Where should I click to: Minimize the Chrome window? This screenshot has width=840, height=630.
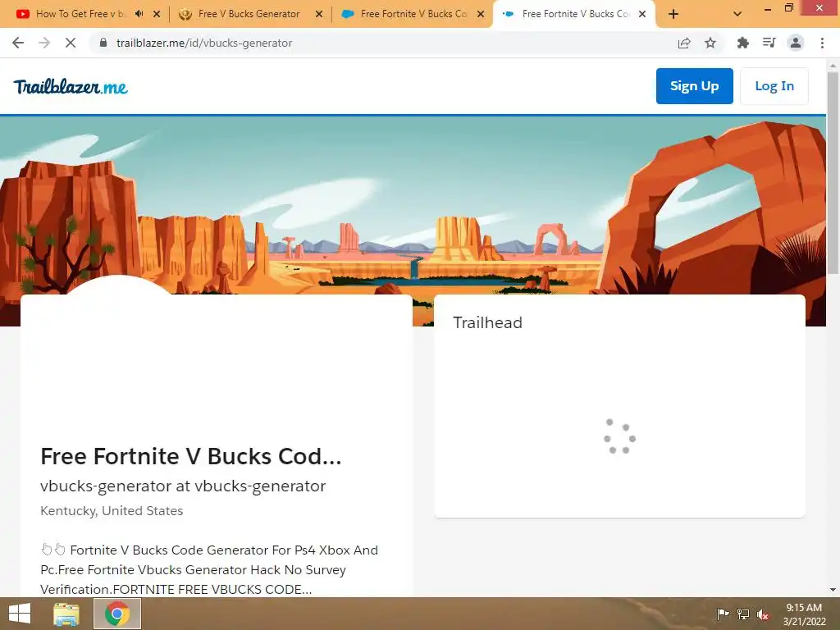pos(768,8)
